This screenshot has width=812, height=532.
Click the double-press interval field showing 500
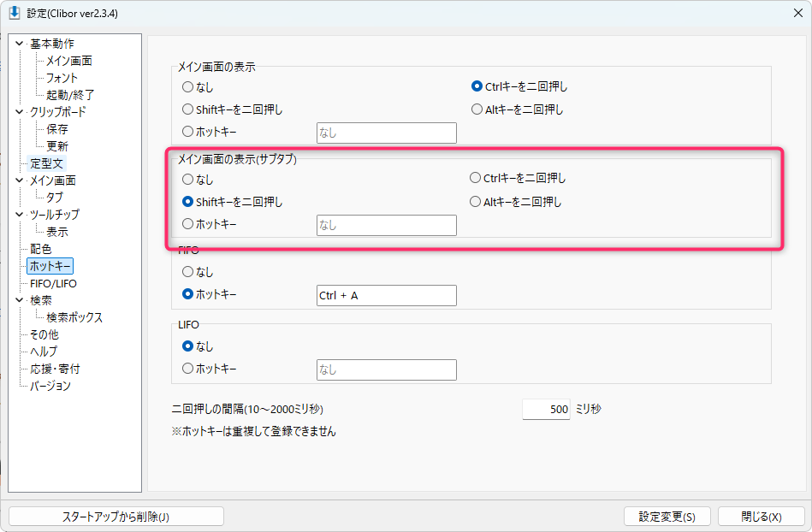click(546, 410)
